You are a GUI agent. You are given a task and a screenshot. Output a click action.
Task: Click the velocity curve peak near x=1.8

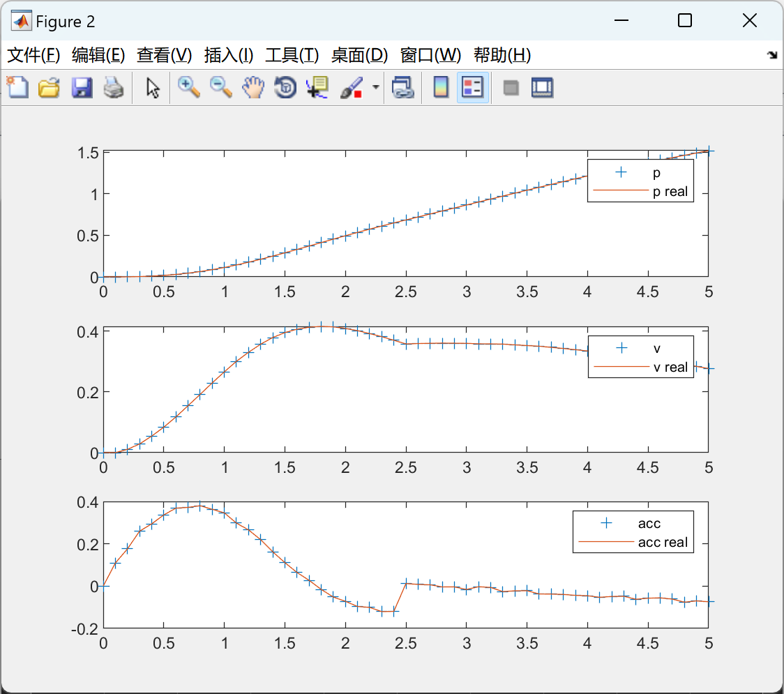(322, 326)
